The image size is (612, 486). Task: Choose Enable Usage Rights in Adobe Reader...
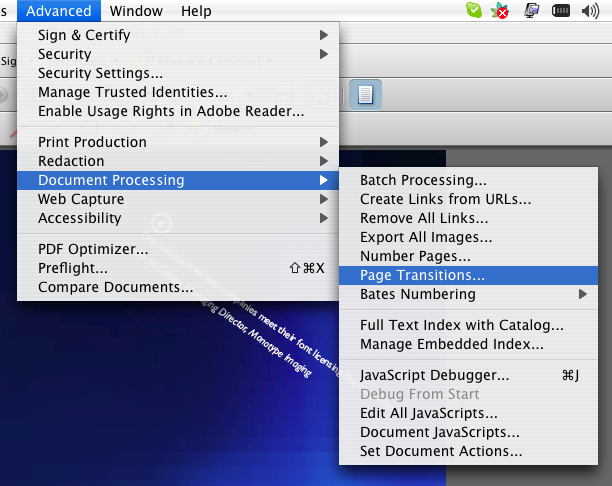(x=178, y=111)
